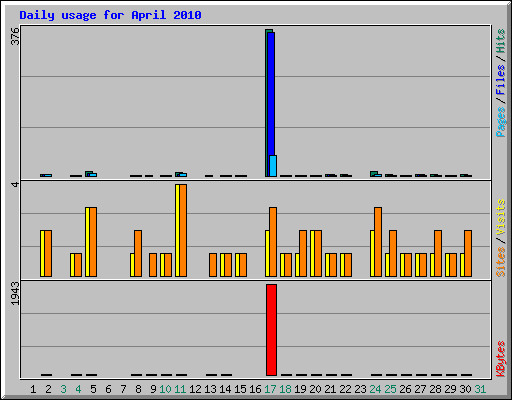
Task: Click day "23" on the x-axis
Action: click(360, 389)
